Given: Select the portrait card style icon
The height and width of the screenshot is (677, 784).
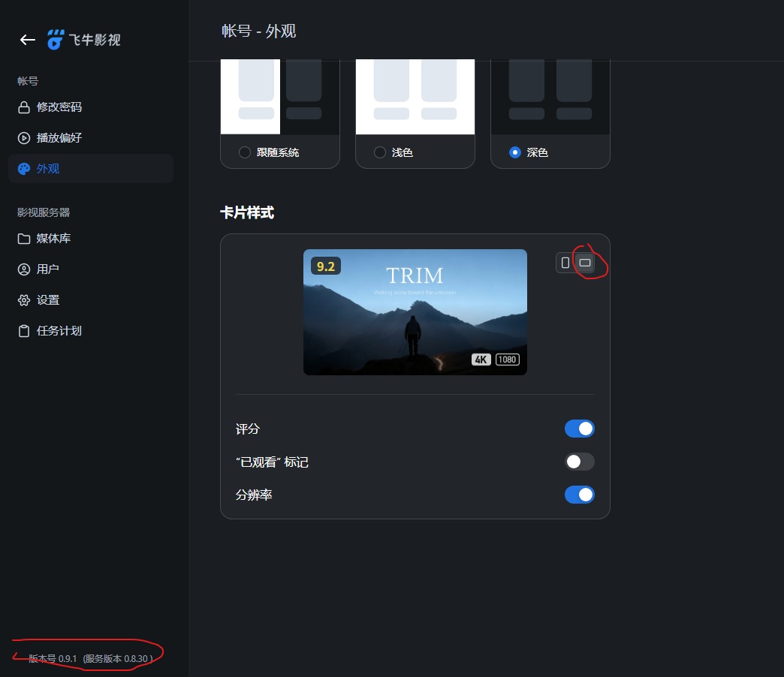Looking at the screenshot, I should (565, 262).
